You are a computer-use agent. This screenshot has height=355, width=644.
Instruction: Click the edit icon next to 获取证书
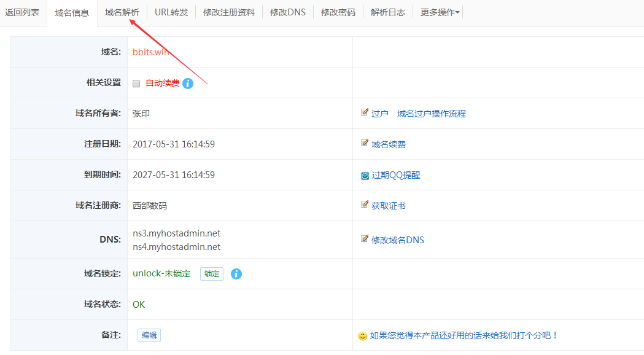365,205
